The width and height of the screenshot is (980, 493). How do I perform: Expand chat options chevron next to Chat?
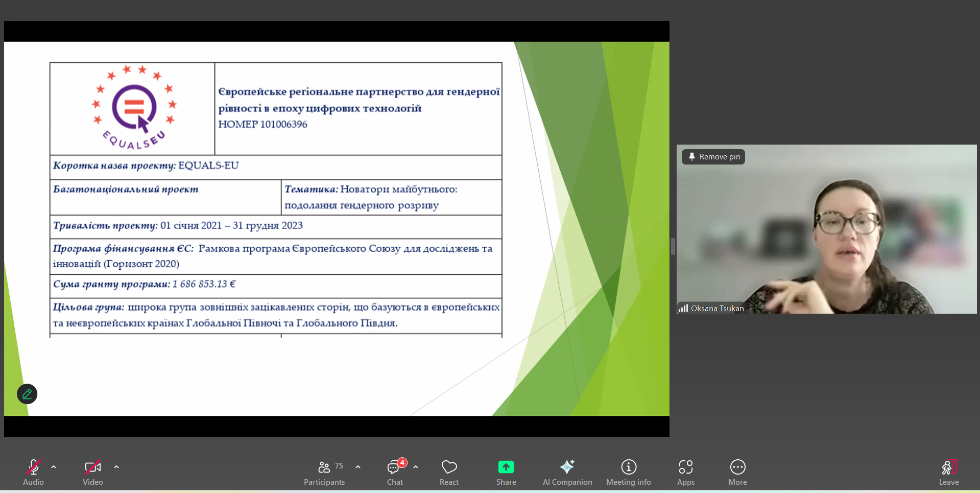(x=416, y=467)
